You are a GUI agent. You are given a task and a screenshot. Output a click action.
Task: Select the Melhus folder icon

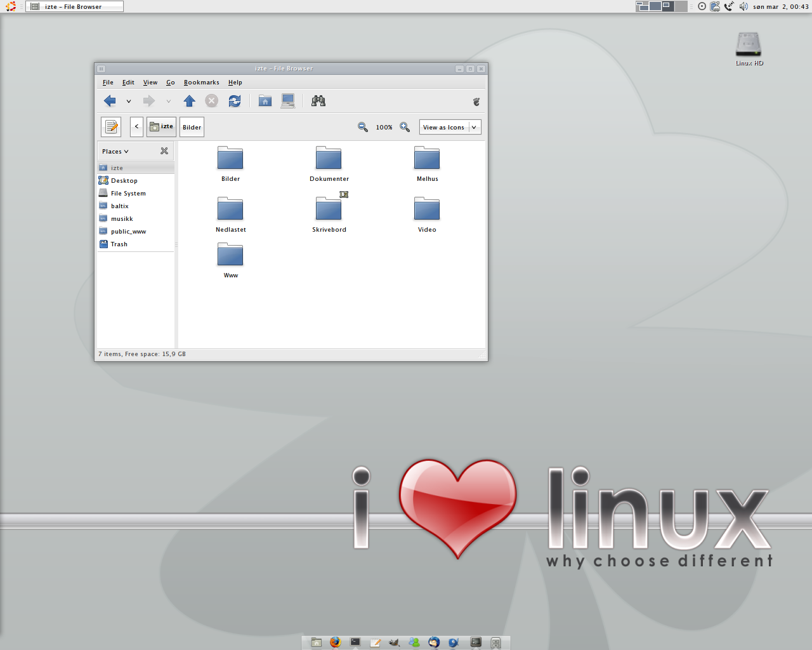pos(427,158)
